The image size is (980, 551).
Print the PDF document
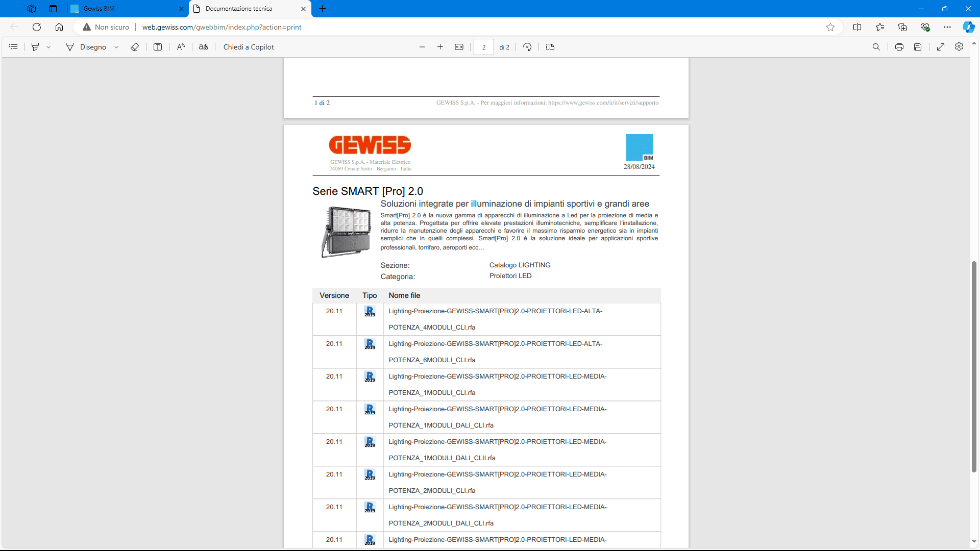click(899, 47)
